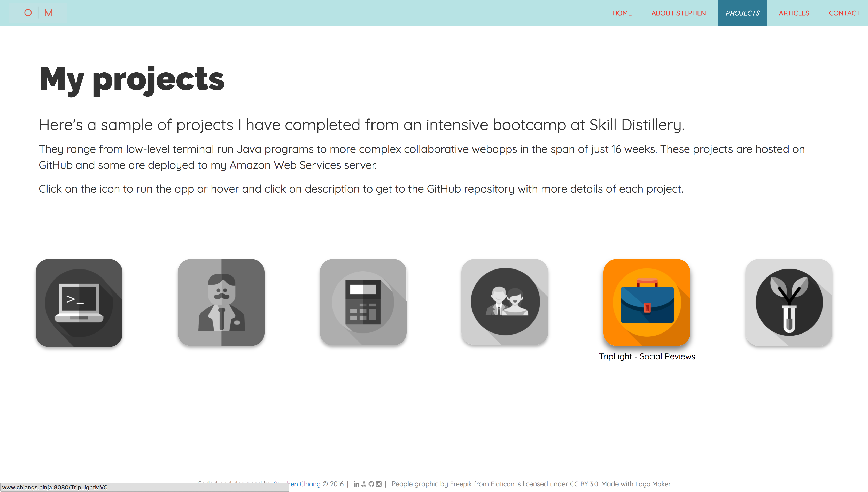This screenshot has height=492, width=868.
Task: Launch the calculator project icon
Action: coord(363,303)
